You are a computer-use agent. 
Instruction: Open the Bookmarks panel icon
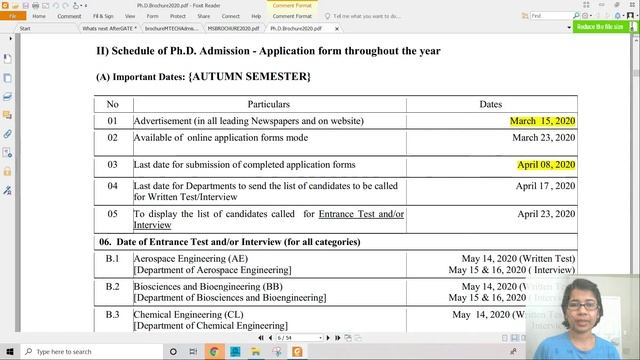click(7, 59)
